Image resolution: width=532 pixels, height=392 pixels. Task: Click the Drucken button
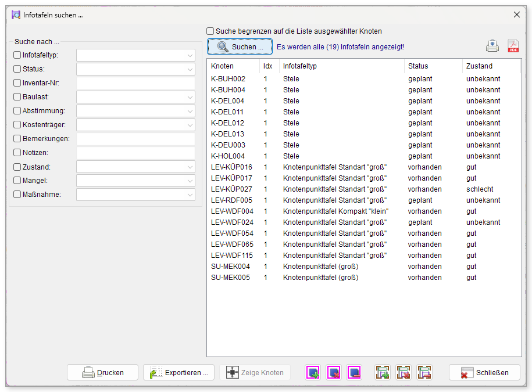coord(102,373)
